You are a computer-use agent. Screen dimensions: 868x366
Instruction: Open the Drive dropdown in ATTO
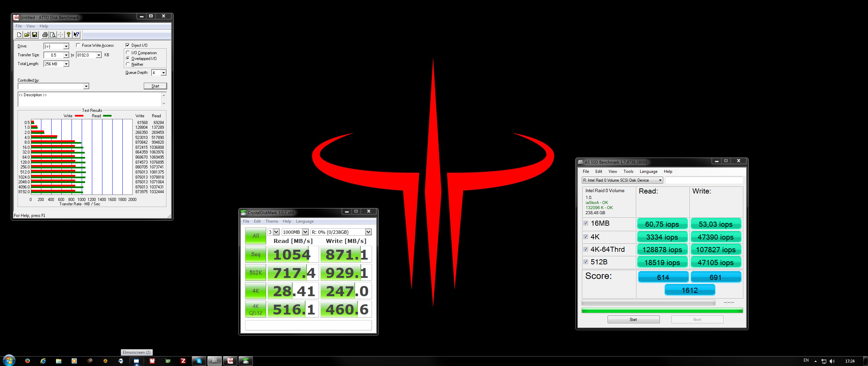66,46
